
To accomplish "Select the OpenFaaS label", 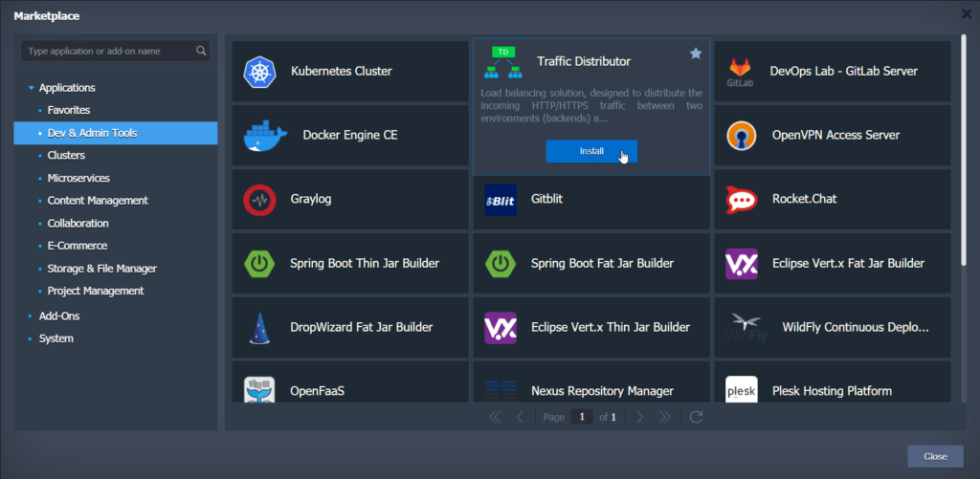I will [317, 392].
